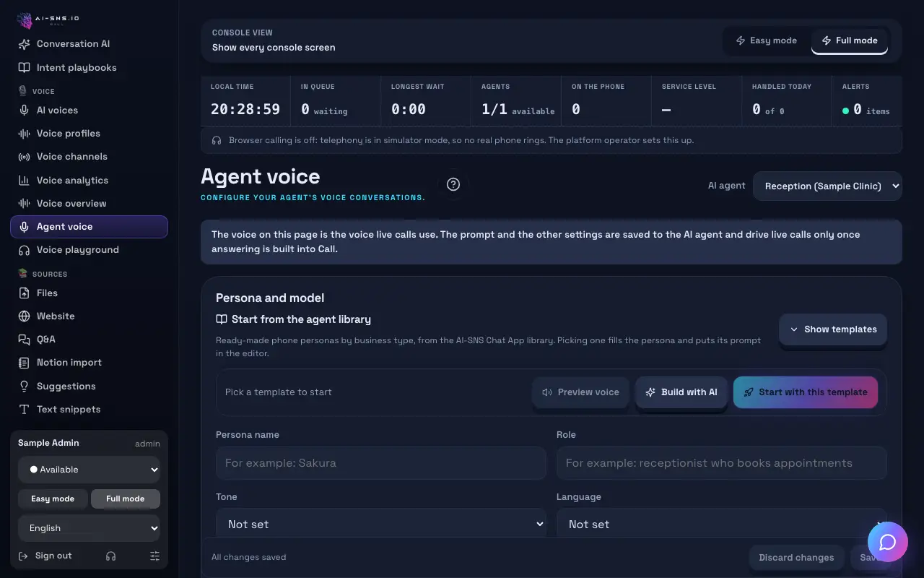
Task: Click Start with this template button
Action: (x=806, y=392)
